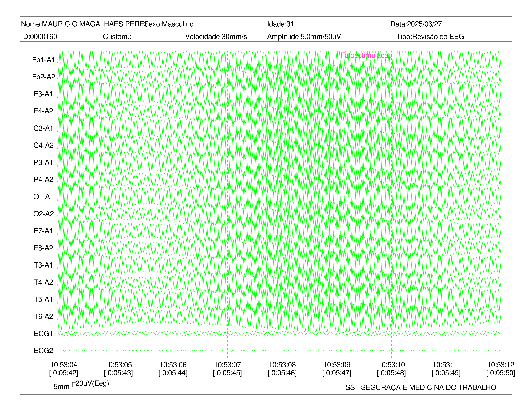This screenshot has height=411, width=532.
Task: Click the T6-A2 channel label
Action: tap(43, 316)
